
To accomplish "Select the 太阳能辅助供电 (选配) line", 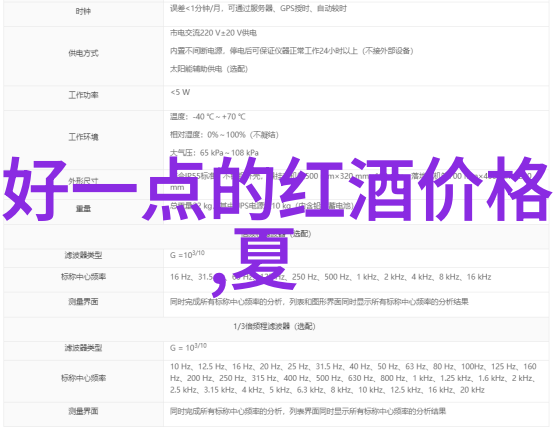I will coord(209,69).
